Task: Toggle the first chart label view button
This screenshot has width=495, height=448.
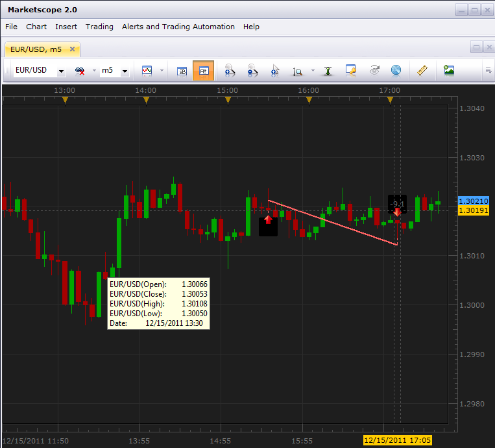Action: coord(182,71)
